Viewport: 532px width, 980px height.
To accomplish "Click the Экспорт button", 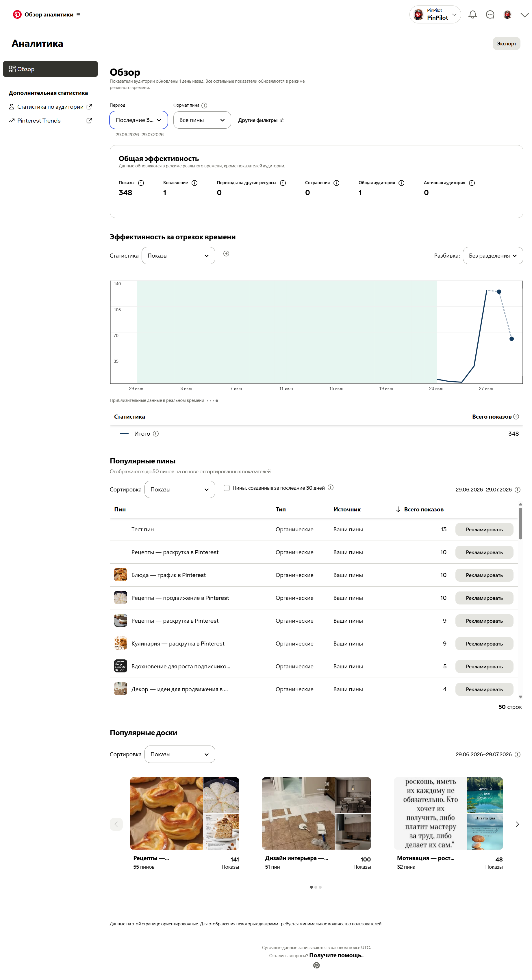I will point(506,43).
